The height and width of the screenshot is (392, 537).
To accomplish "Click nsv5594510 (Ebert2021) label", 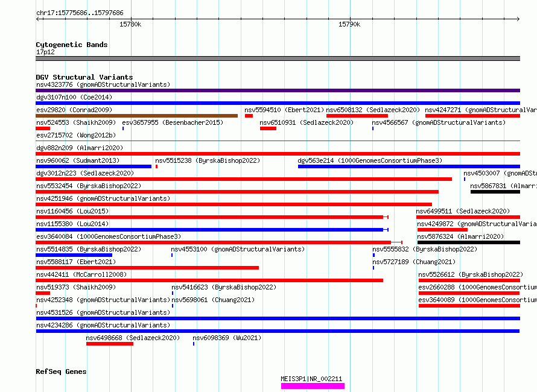I will pos(284,110).
